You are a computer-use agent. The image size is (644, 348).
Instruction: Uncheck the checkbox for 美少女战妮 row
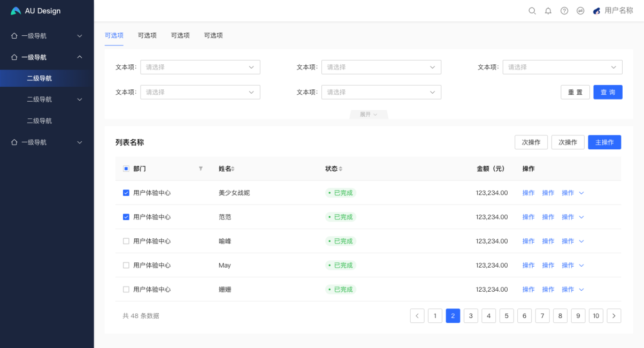126,193
